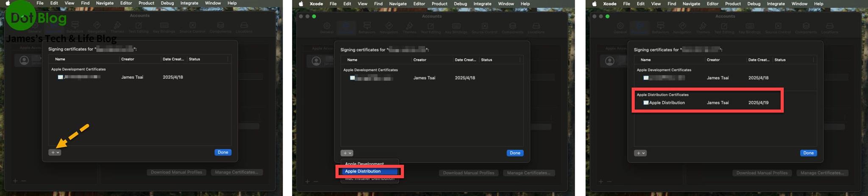Expand the plus dropdown in the right screenshot's dialog

point(640,153)
